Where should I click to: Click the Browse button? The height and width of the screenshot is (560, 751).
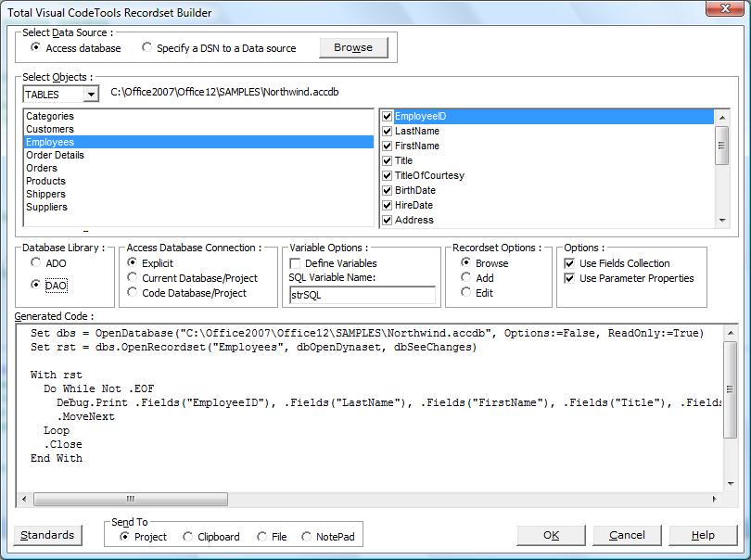click(352, 47)
